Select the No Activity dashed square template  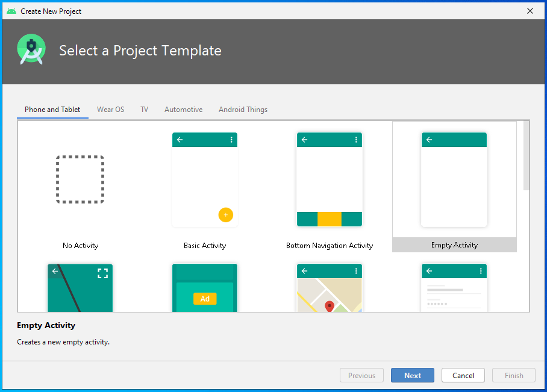click(x=80, y=179)
